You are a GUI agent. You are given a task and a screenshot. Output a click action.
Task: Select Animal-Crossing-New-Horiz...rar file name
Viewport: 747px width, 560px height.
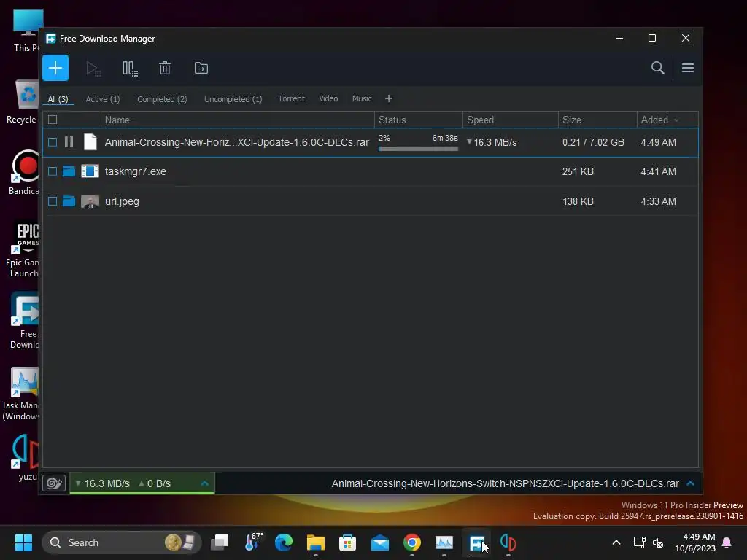click(237, 142)
